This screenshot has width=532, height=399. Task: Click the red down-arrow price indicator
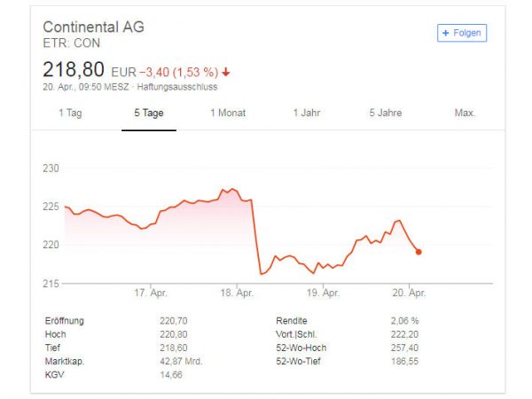(226, 73)
